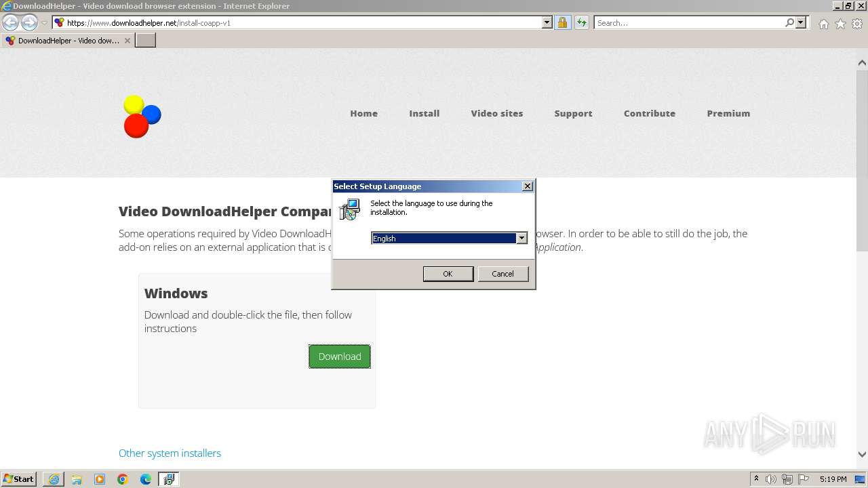Launch Chrome from the taskbar
This screenshot has height=488, width=868.
[x=123, y=479]
